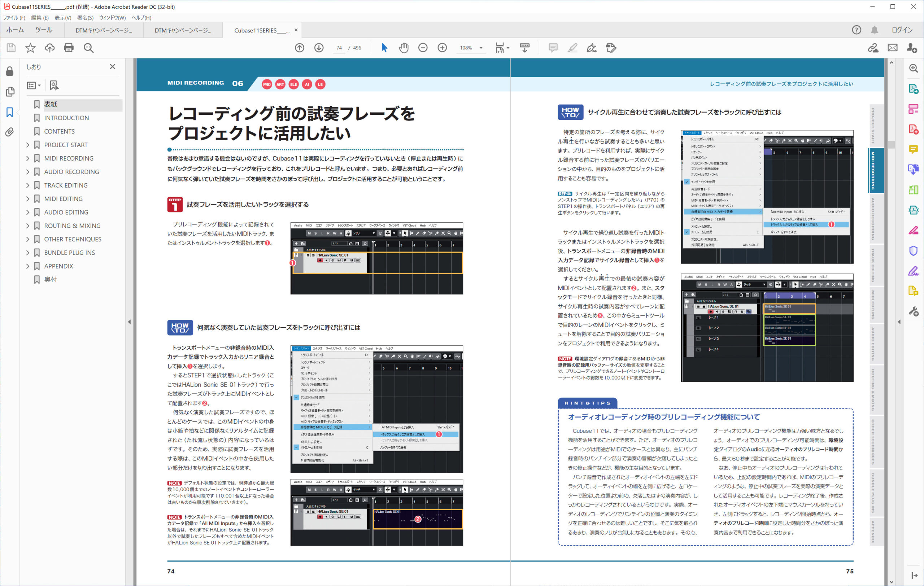Open the find text search tool
Viewport: 924px width, 586px height.
click(89, 48)
